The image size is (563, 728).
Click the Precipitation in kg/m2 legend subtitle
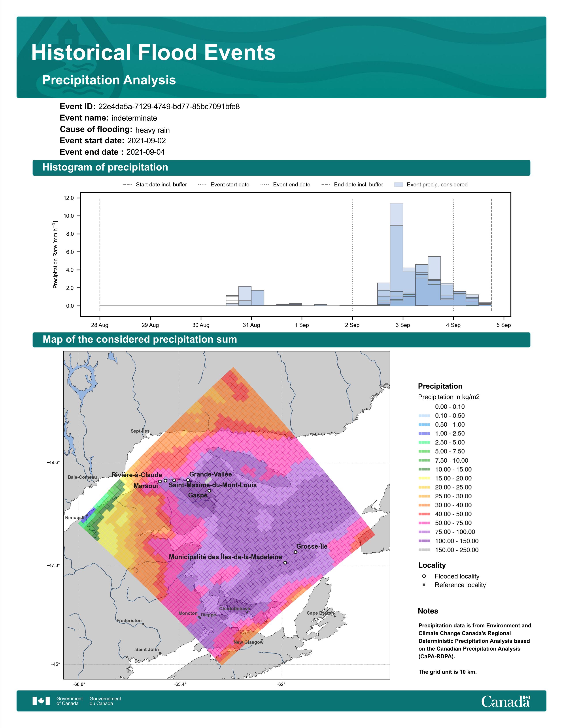click(x=449, y=397)
